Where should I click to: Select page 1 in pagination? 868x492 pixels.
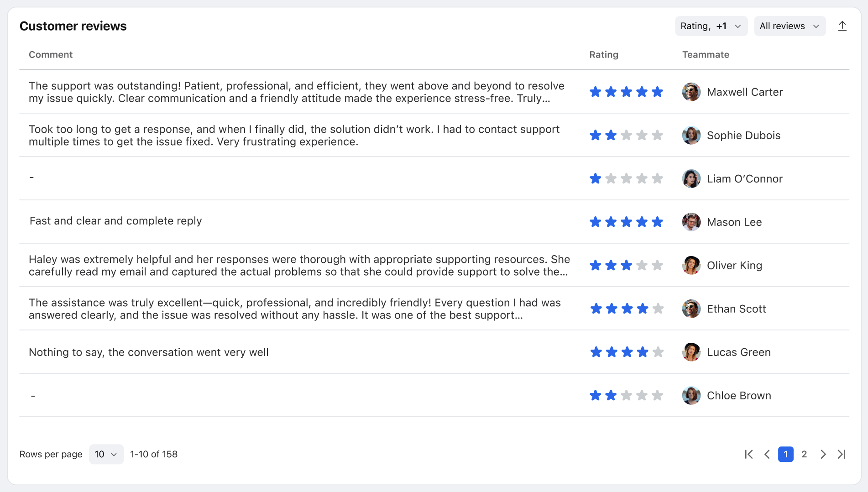[785, 454]
